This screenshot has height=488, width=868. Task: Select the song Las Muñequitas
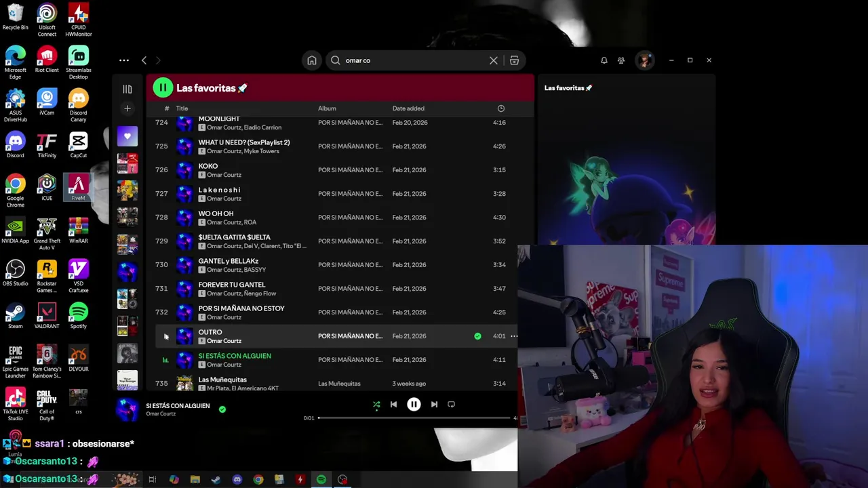pos(222,380)
